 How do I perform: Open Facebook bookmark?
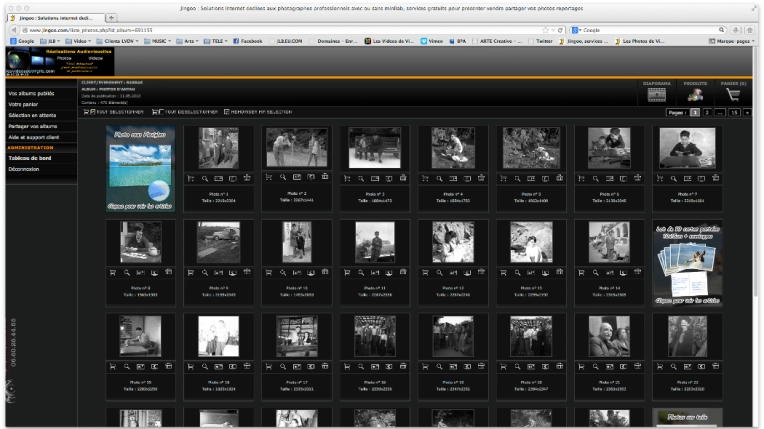(x=248, y=41)
